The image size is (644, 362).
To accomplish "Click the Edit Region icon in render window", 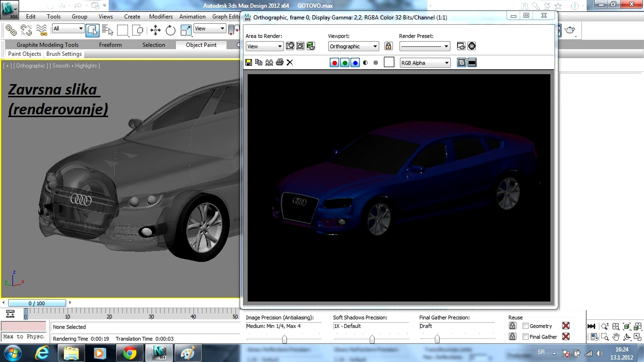I will (290, 46).
